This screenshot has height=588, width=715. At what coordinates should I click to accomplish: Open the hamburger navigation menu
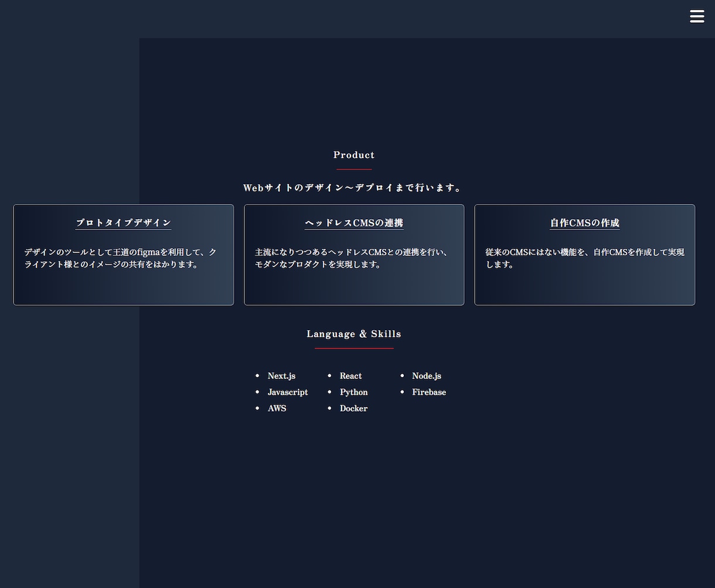(x=697, y=16)
